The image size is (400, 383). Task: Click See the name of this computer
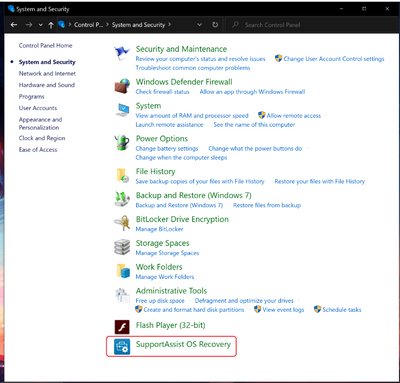(254, 125)
